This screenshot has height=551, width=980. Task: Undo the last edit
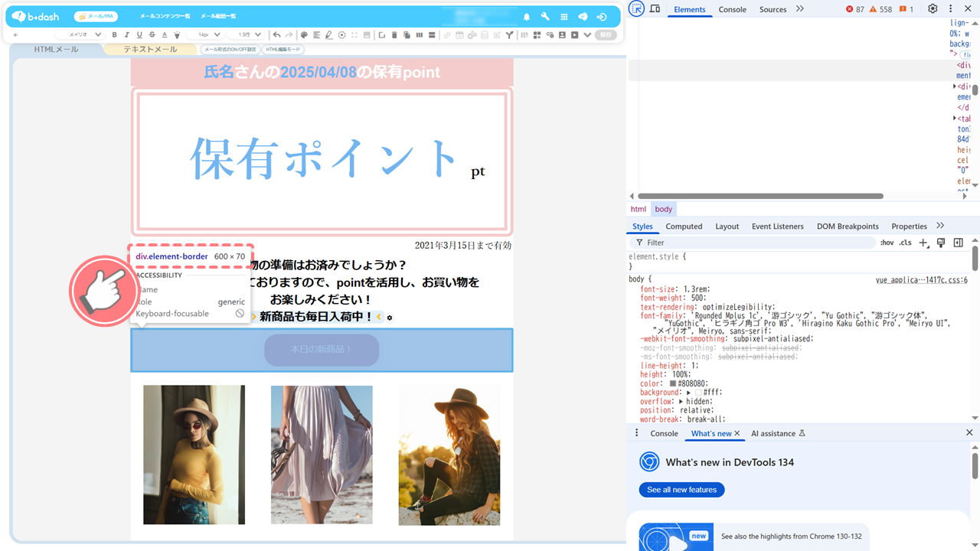click(276, 34)
